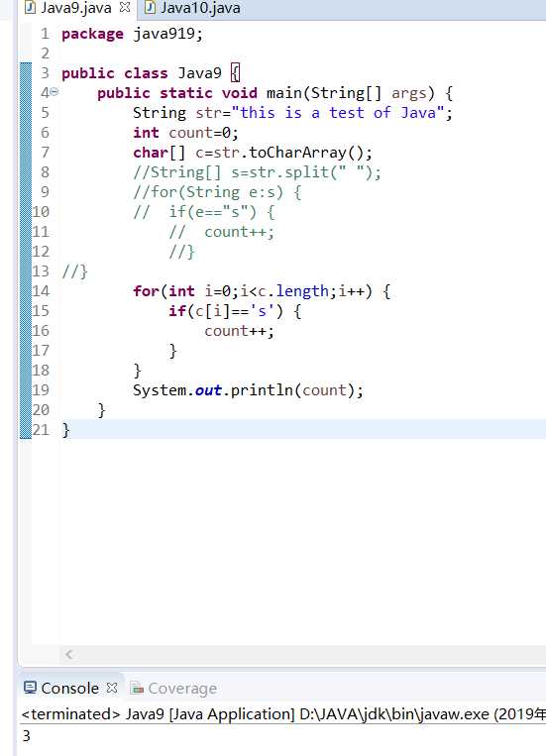
Task: Click java919 package name
Action: 164,34
